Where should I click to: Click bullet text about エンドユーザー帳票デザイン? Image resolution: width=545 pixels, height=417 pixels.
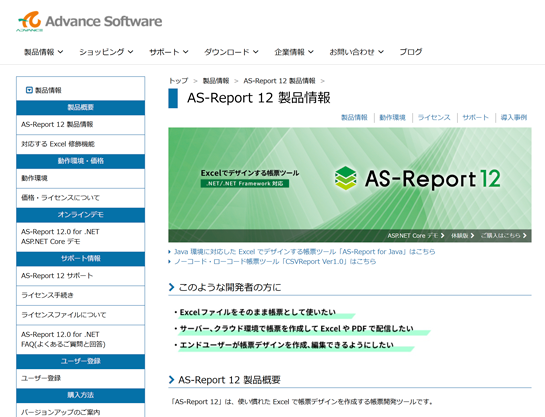(286, 345)
